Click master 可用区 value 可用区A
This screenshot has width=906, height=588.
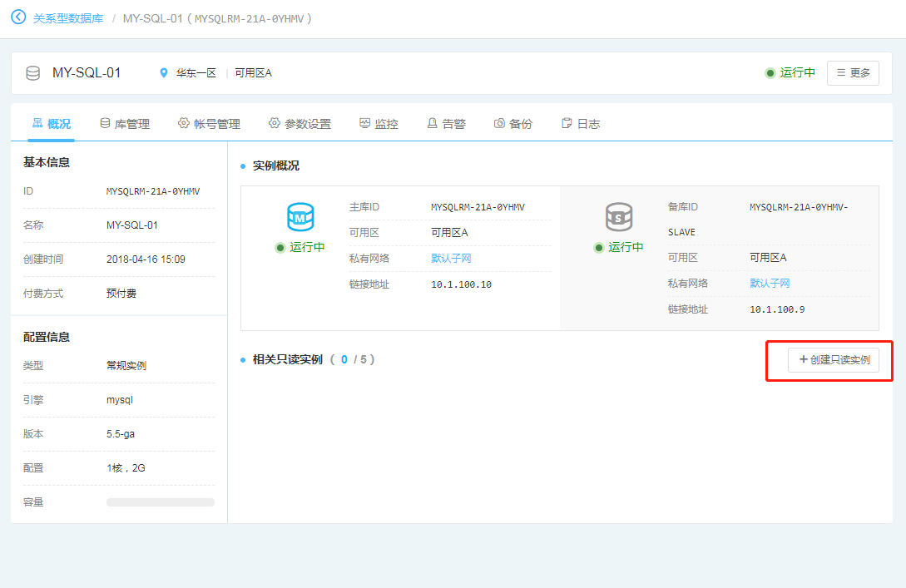449,233
